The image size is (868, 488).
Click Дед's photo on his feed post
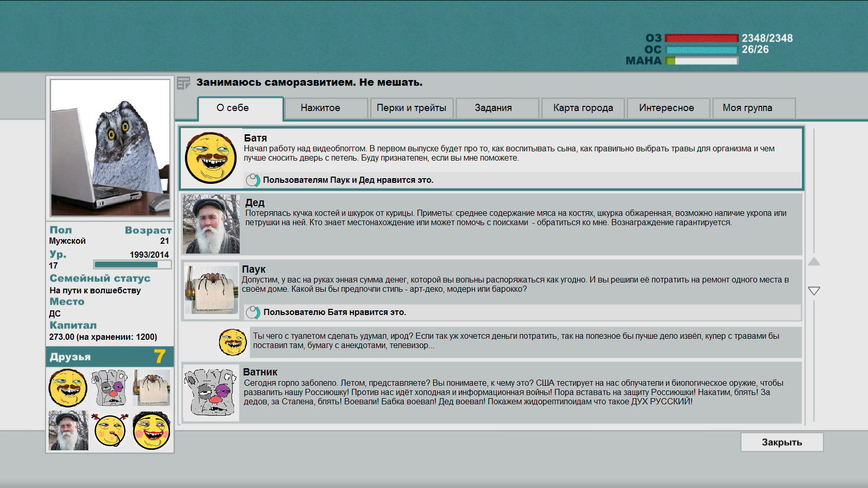pyautogui.click(x=211, y=224)
